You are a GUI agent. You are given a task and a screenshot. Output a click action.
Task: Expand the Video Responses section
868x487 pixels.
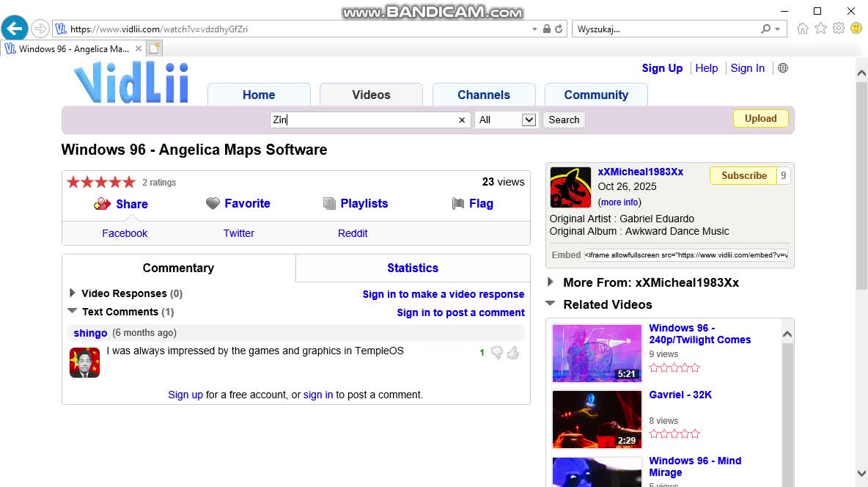click(72, 293)
